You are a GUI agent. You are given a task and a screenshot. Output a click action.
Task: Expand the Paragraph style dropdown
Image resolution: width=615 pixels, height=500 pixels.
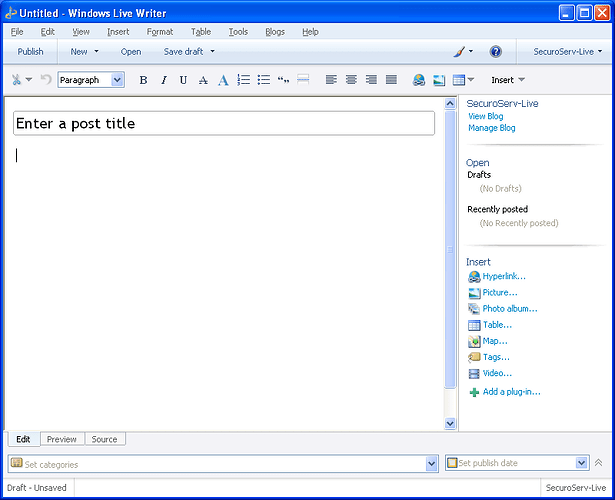tap(117, 80)
